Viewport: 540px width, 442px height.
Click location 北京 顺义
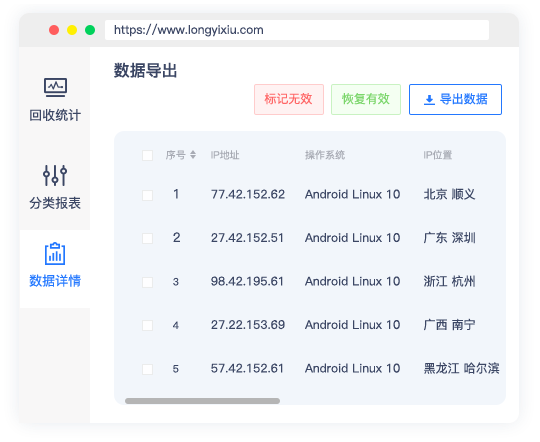click(449, 194)
